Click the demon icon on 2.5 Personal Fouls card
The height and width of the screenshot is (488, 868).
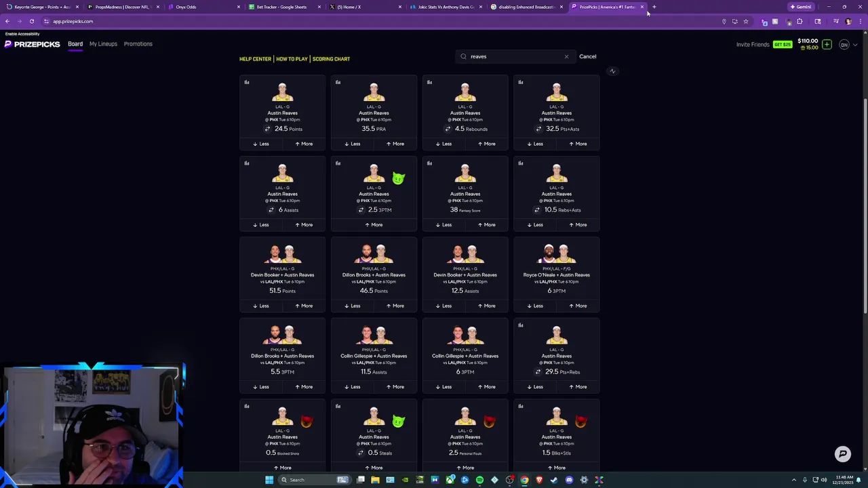[489, 422]
